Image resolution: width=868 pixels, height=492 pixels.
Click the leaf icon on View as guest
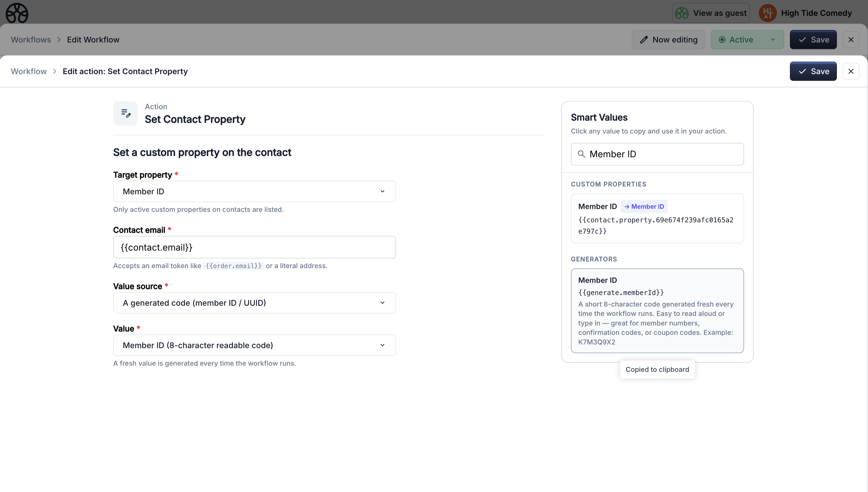[x=682, y=12]
